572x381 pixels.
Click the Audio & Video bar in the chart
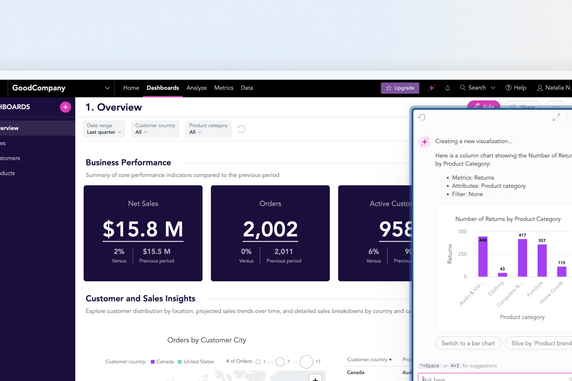tap(483, 257)
